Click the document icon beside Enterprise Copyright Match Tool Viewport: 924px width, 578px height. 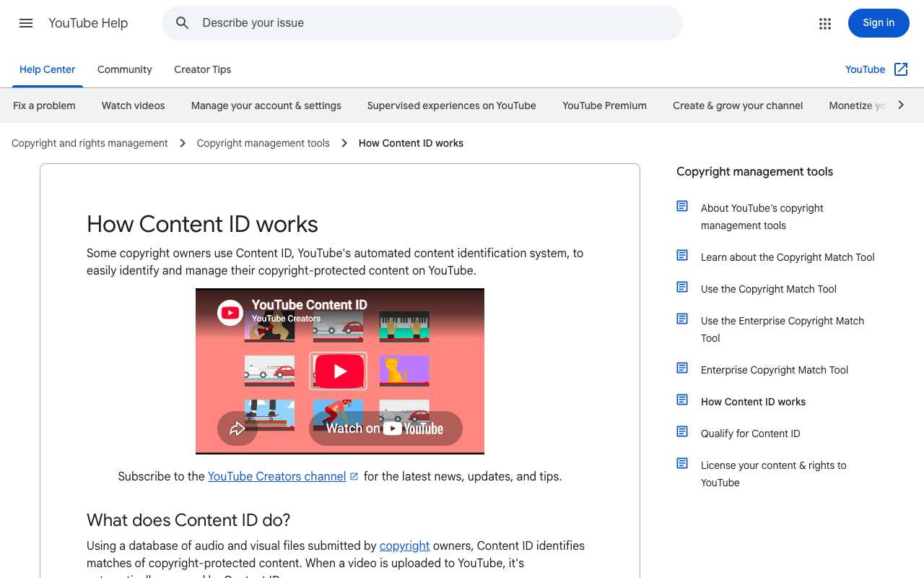tap(682, 368)
